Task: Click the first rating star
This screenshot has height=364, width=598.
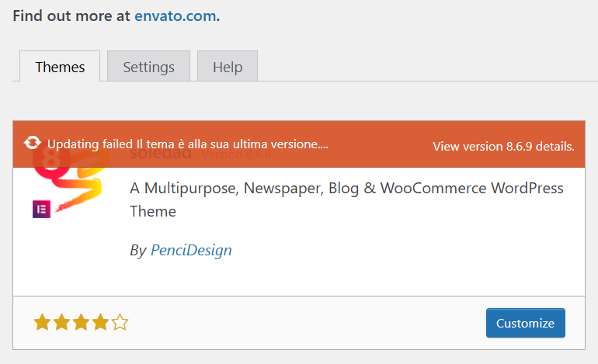Action: [42, 322]
